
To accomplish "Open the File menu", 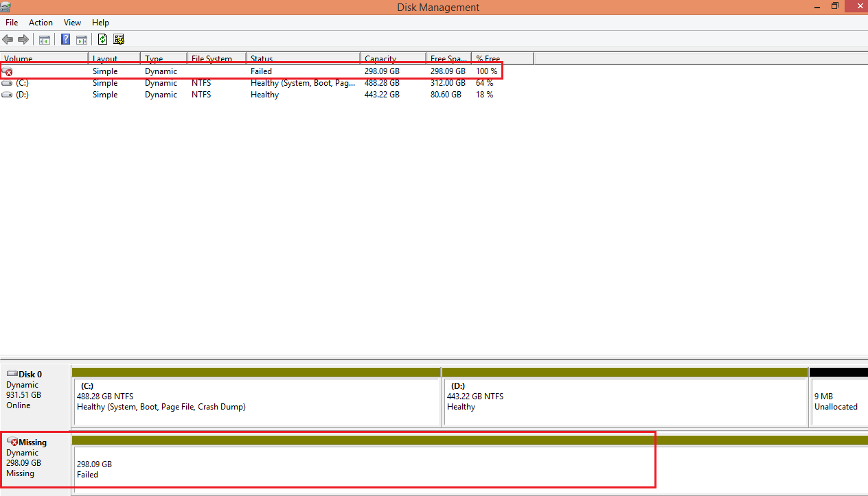I will [x=12, y=23].
